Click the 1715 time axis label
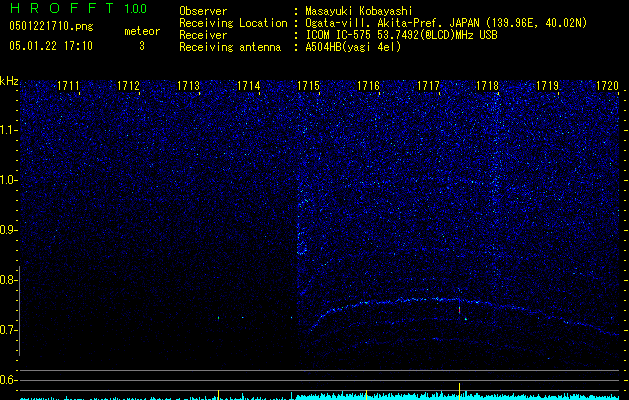The height and width of the screenshot is (400, 629). click(x=308, y=86)
